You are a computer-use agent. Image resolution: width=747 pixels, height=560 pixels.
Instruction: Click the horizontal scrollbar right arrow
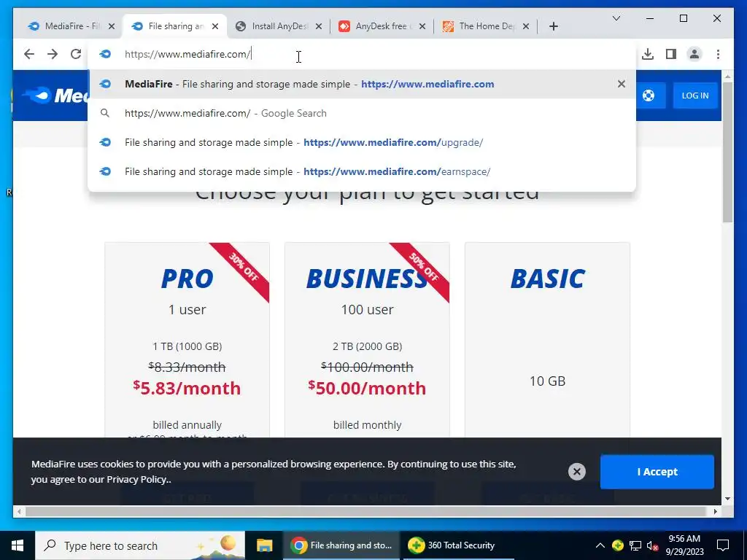point(716,512)
